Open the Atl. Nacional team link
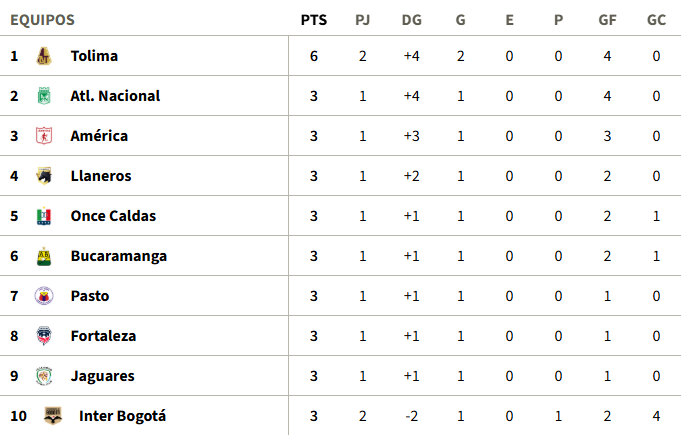 [x=115, y=96]
